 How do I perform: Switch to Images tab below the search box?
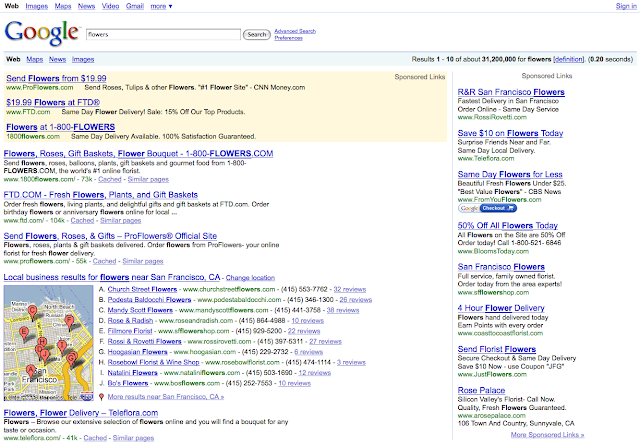(83, 59)
